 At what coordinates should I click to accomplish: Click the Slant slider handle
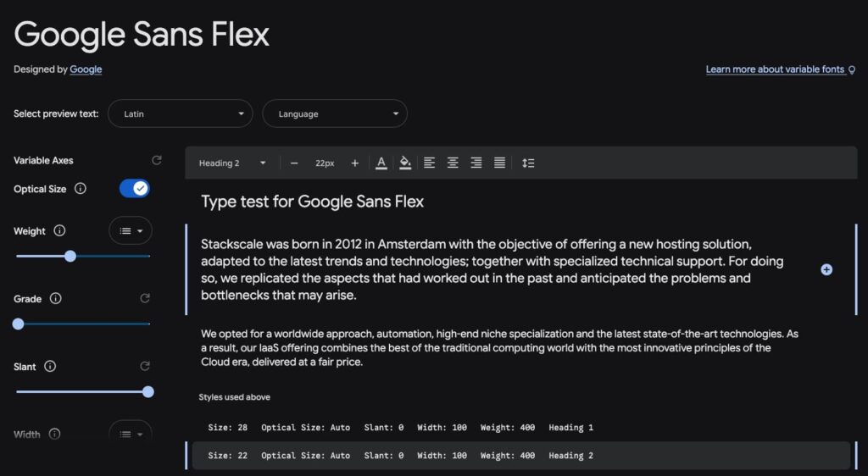[x=148, y=391]
